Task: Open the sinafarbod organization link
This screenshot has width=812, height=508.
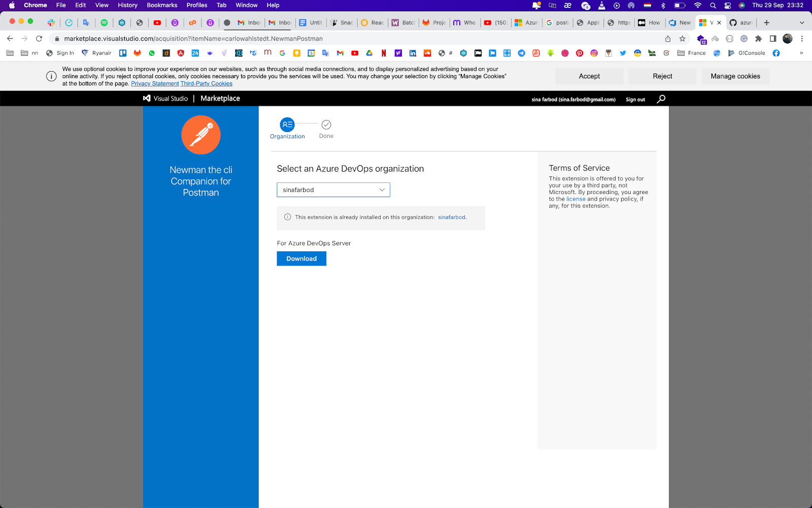Action: [x=452, y=217]
